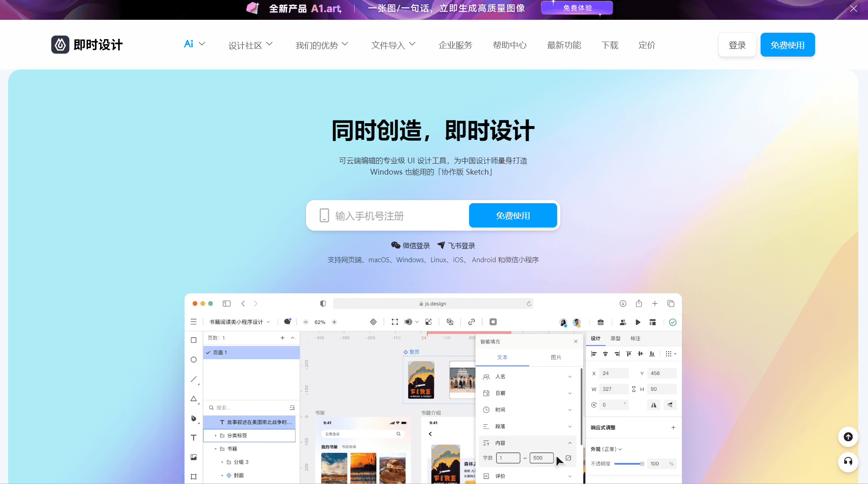Open the headset customer support icon

click(848, 461)
